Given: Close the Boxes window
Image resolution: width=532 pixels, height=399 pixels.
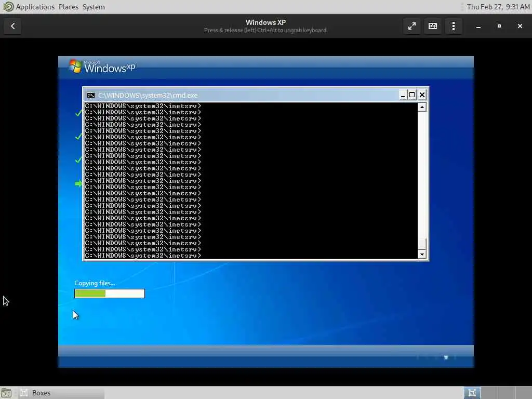Looking at the screenshot, I should pyautogui.click(x=520, y=26).
